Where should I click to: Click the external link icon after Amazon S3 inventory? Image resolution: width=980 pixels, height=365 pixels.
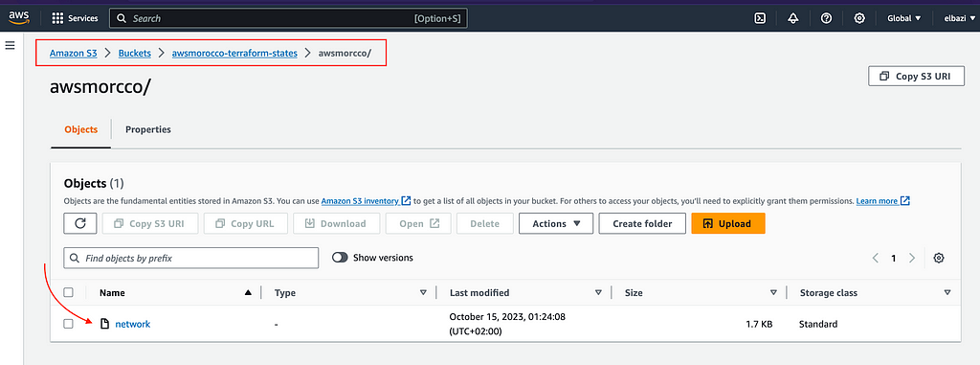click(x=406, y=201)
